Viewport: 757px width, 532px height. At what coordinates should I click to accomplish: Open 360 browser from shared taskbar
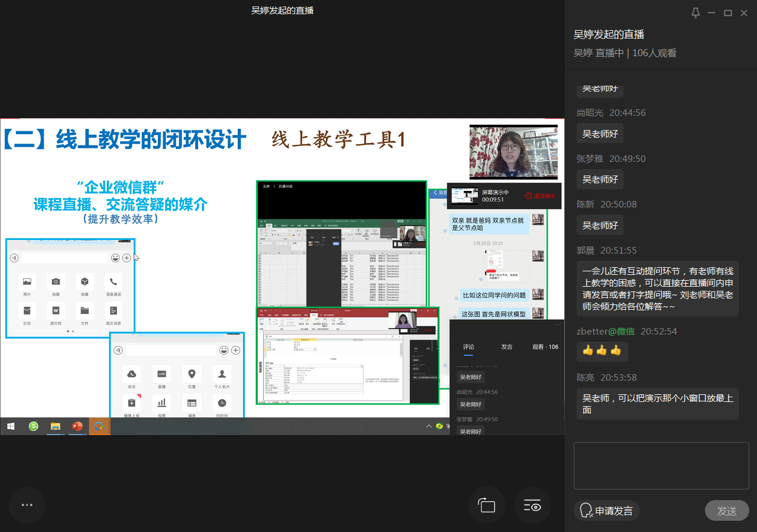pos(34,426)
